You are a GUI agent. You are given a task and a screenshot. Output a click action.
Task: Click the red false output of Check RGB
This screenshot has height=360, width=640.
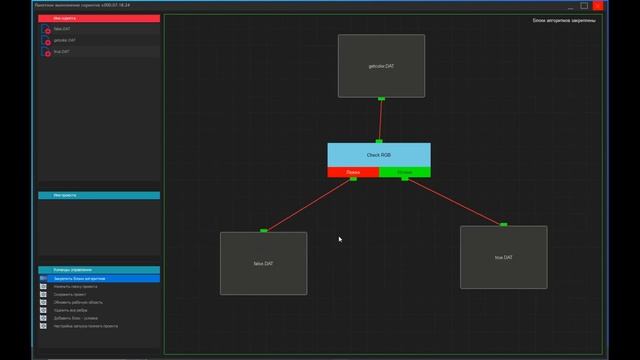(x=353, y=172)
